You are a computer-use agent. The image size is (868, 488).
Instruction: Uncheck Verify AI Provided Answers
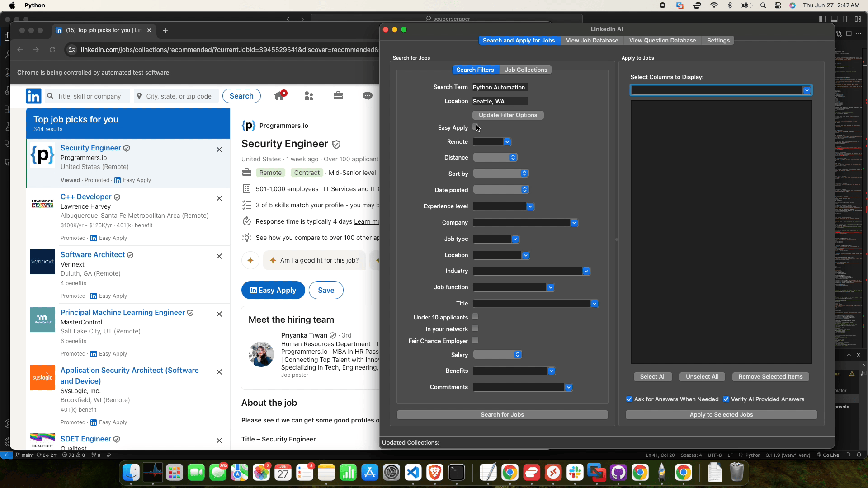point(726,399)
